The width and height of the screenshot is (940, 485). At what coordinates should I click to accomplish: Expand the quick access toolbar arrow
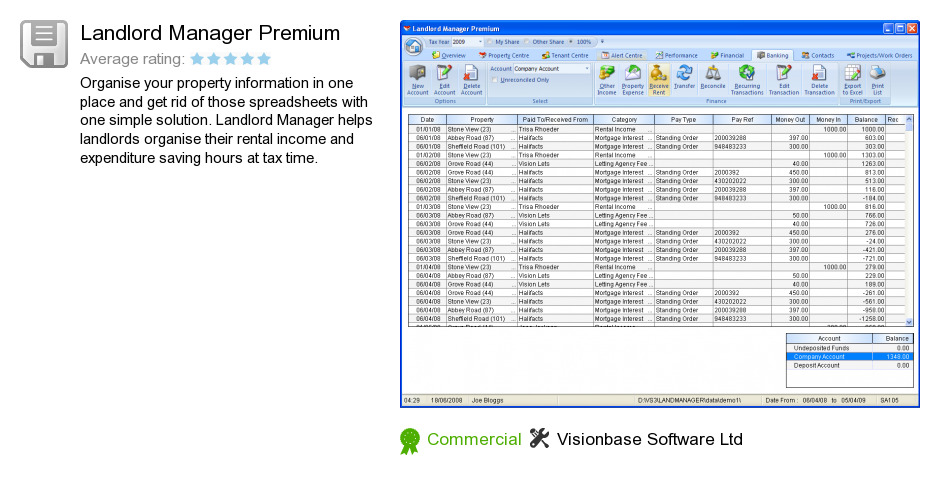point(602,42)
